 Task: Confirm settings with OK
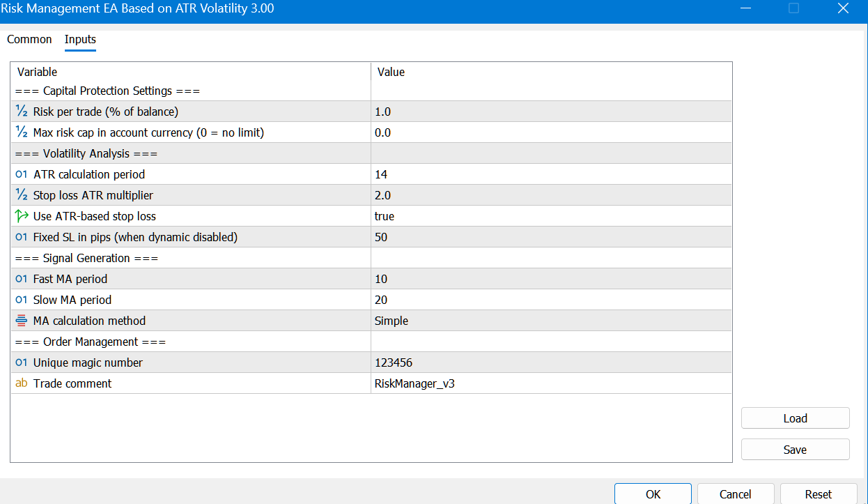tap(653, 494)
